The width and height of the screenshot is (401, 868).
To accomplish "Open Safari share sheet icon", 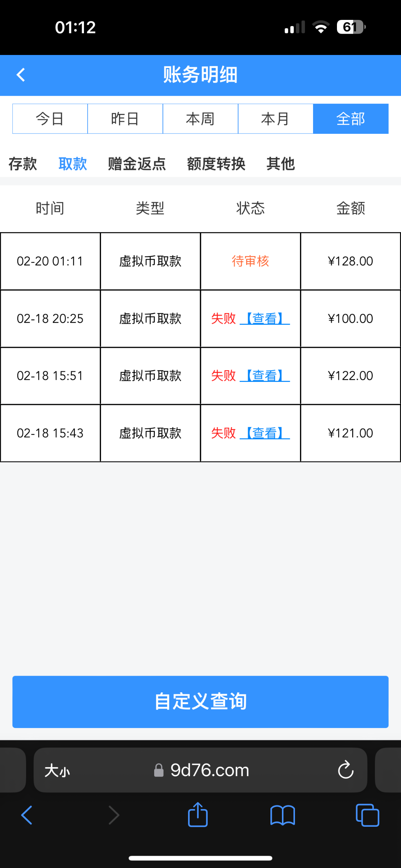I will point(198,815).
